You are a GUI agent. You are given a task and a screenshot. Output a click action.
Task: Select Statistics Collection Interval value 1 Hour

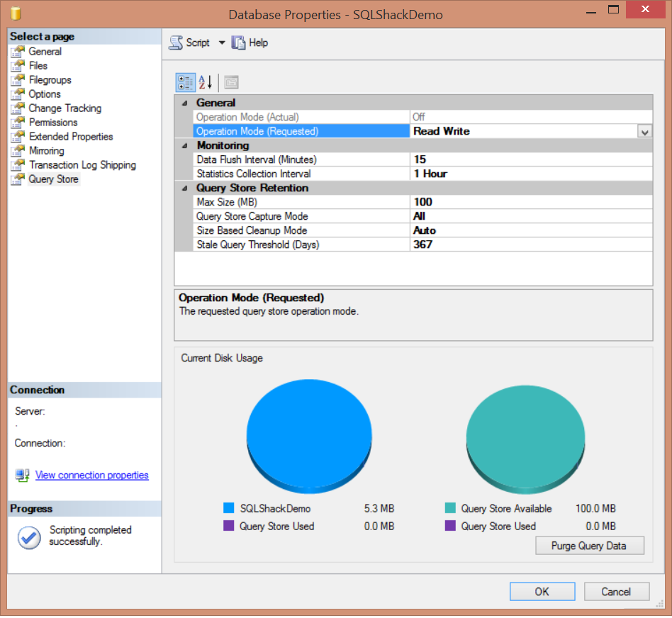(x=531, y=174)
